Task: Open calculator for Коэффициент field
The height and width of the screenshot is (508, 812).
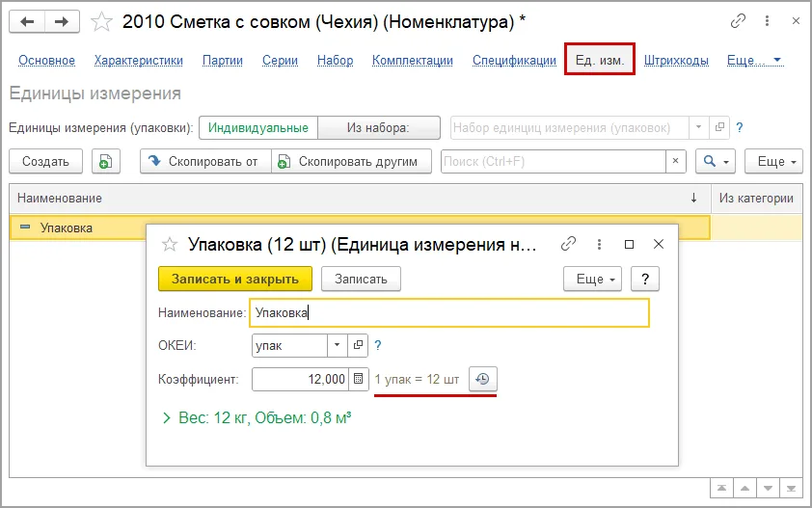Action: [x=358, y=379]
